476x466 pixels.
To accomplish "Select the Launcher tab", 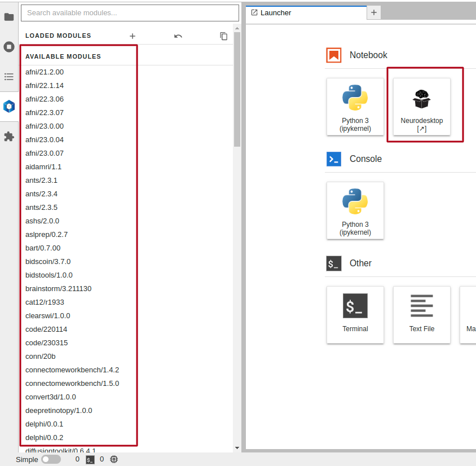I will [x=305, y=12].
